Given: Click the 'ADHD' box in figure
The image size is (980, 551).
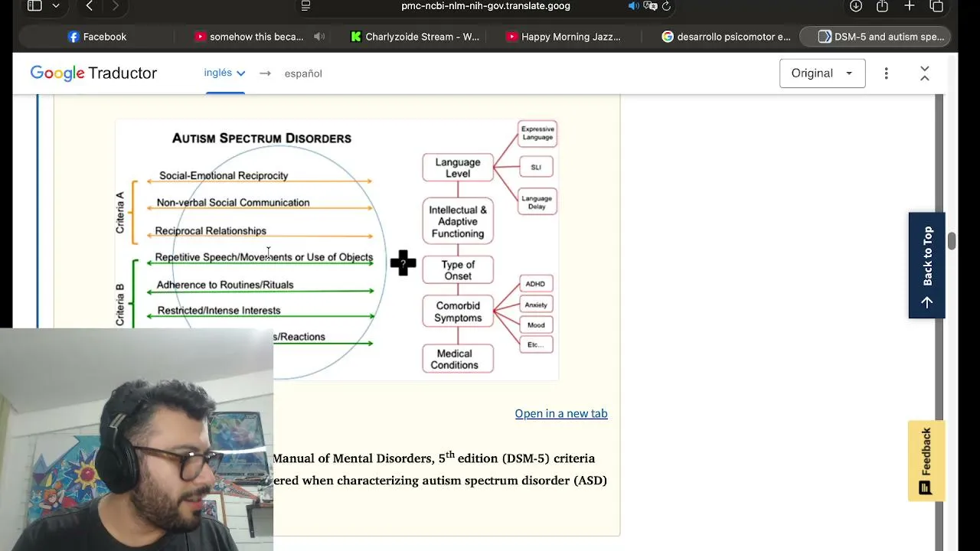Looking at the screenshot, I should pos(535,284).
